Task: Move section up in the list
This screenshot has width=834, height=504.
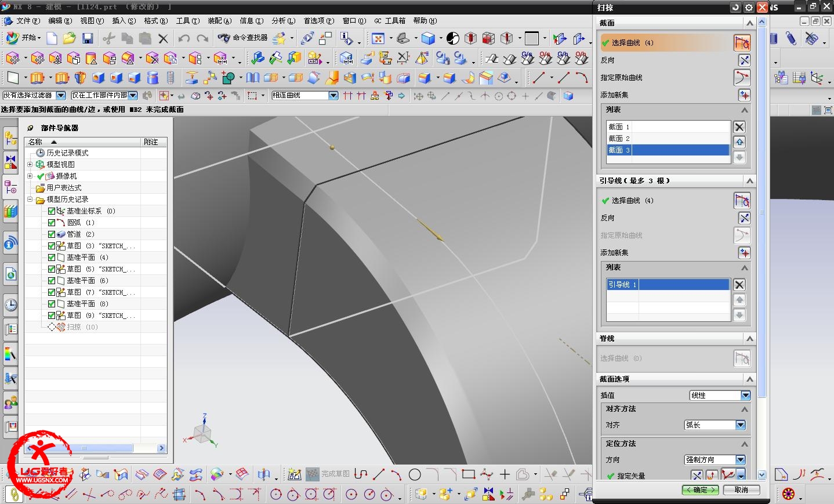Action: tap(739, 142)
